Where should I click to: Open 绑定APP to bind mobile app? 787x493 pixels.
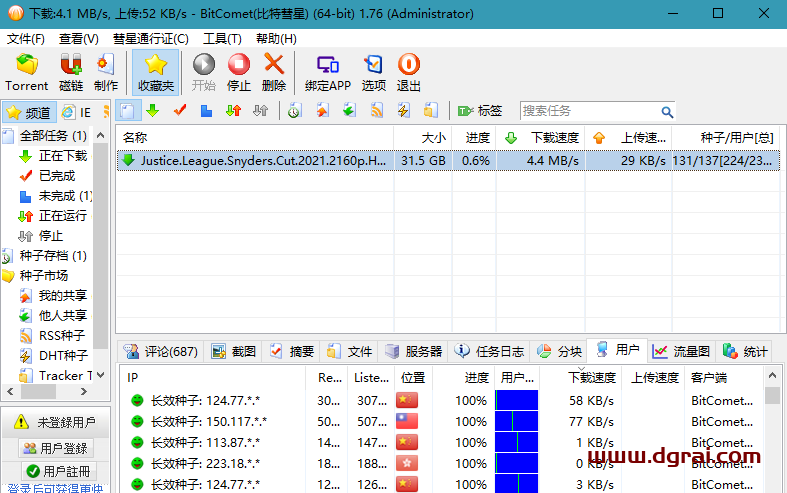(x=327, y=72)
